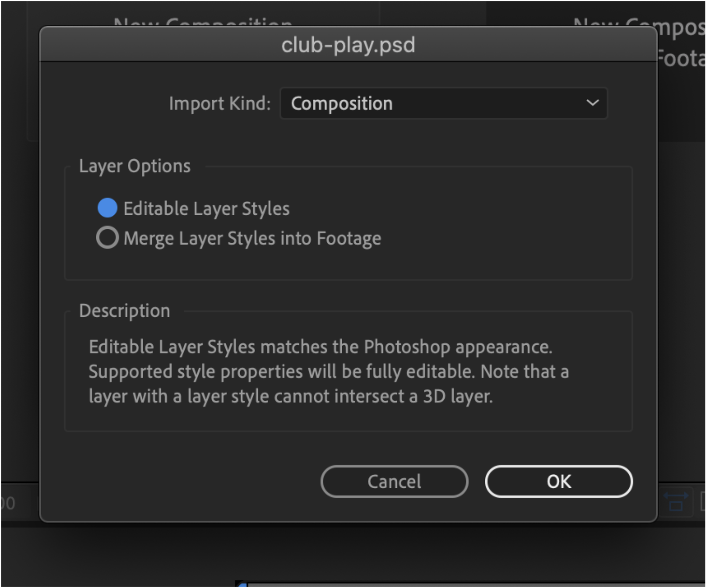708x588 pixels.
Task: Choose Merge Layer Styles into Footage radio
Action: [x=107, y=238]
